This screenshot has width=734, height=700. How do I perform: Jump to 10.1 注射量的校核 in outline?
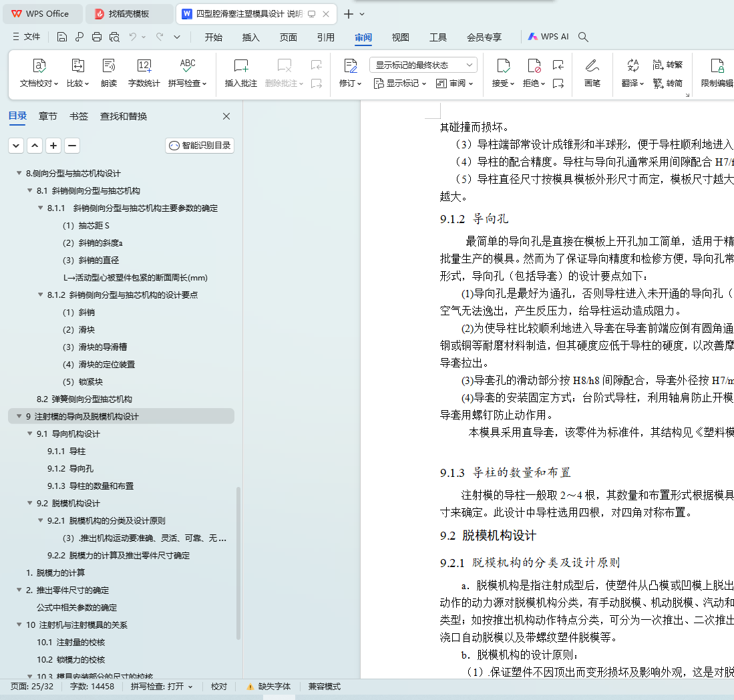tap(71, 642)
